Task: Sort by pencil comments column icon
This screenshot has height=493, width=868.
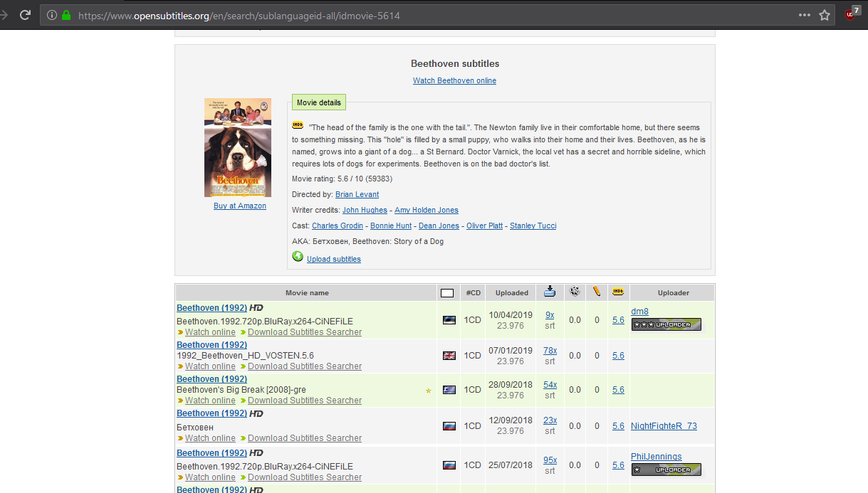Action: [x=597, y=291]
